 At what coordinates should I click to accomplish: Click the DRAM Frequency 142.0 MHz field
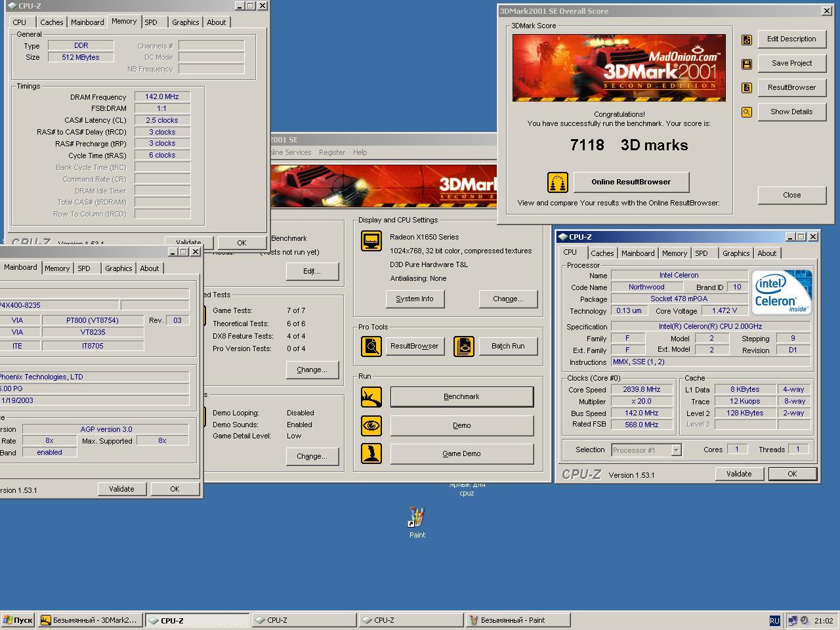pyautogui.click(x=162, y=96)
